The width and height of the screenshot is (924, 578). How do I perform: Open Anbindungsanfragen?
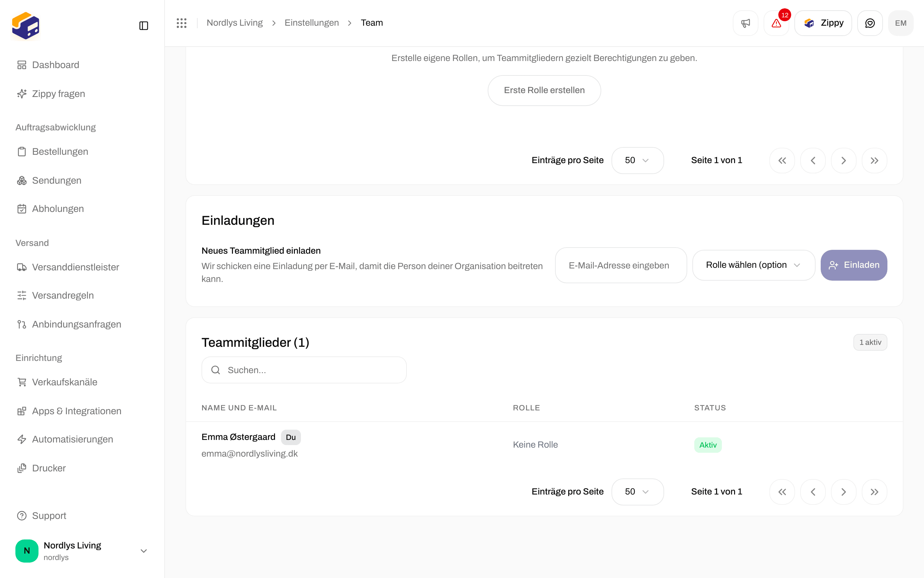click(x=82, y=324)
